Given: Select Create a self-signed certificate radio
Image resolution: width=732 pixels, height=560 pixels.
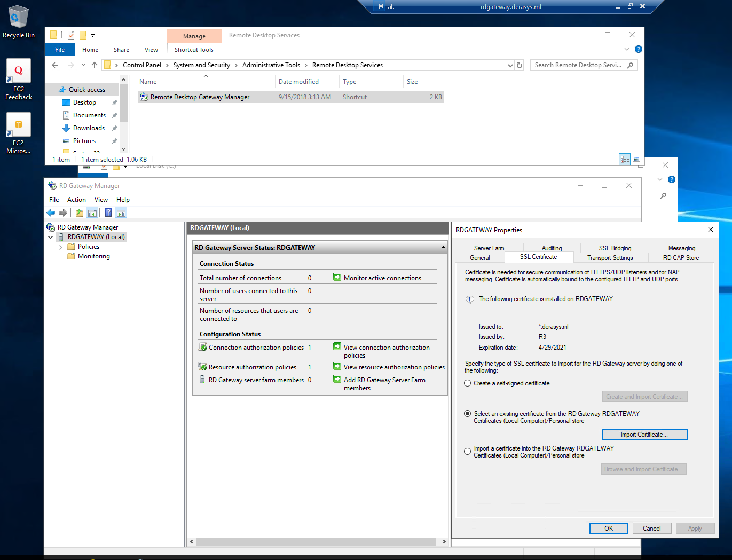Looking at the screenshot, I should (x=468, y=383).
